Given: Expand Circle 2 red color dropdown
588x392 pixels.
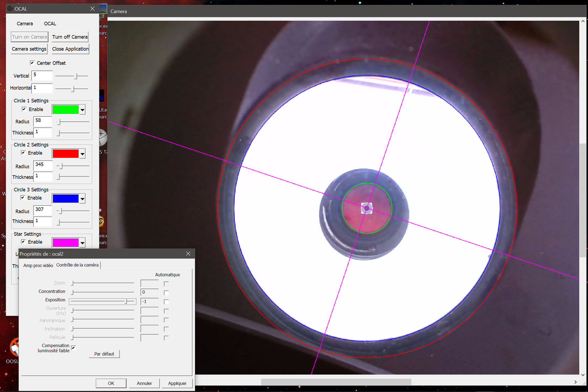Looking at the screenshot, I should (x=82, y=154).
